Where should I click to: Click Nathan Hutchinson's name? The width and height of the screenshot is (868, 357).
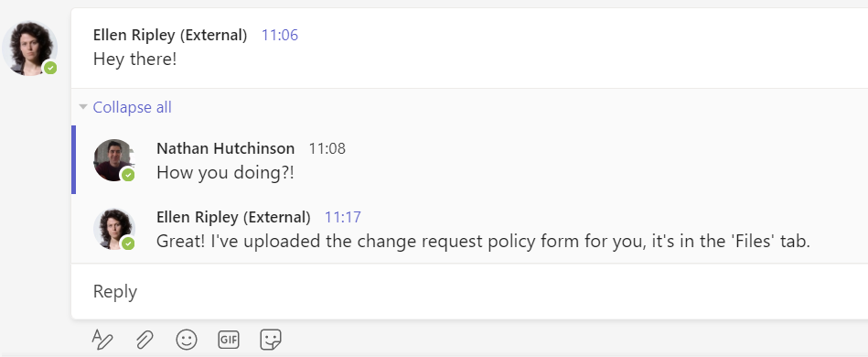[x=225, y=148]
